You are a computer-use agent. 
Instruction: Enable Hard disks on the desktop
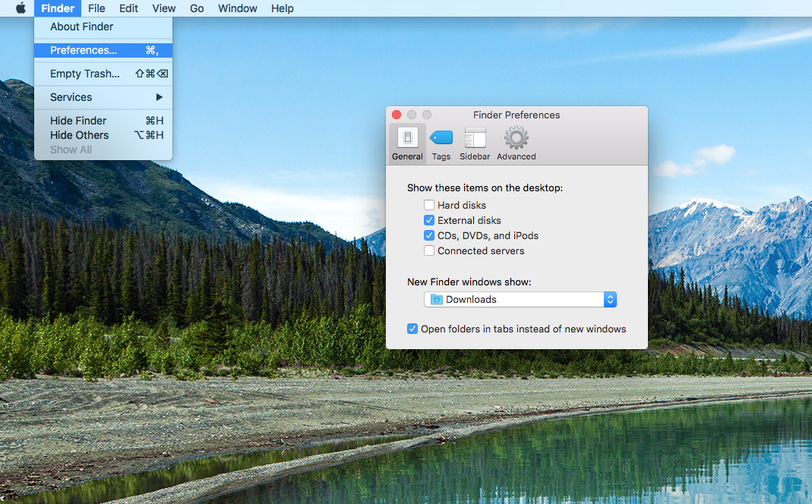point(428,205)
